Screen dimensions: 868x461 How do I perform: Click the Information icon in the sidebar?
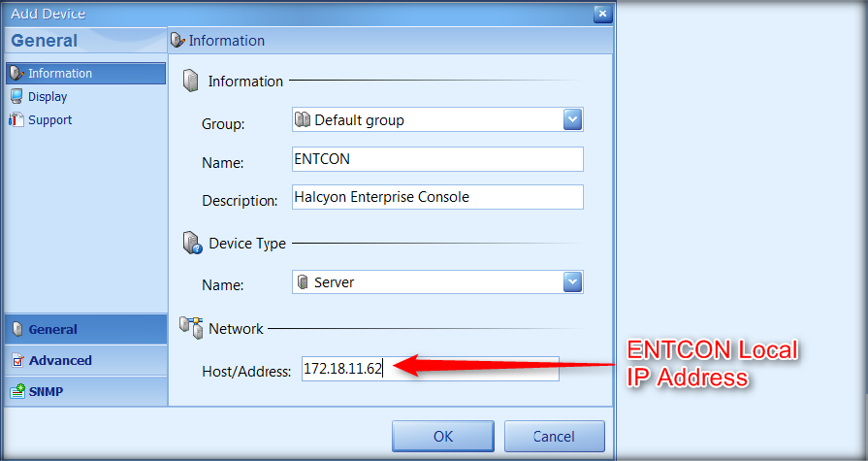pyautogui.click(x=16, y=74)
